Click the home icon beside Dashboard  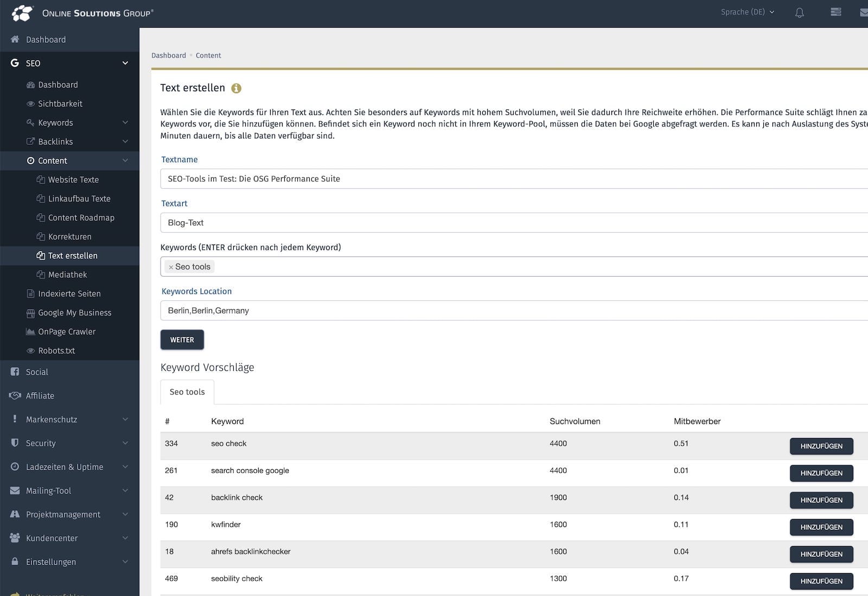[x=15, y=40]
